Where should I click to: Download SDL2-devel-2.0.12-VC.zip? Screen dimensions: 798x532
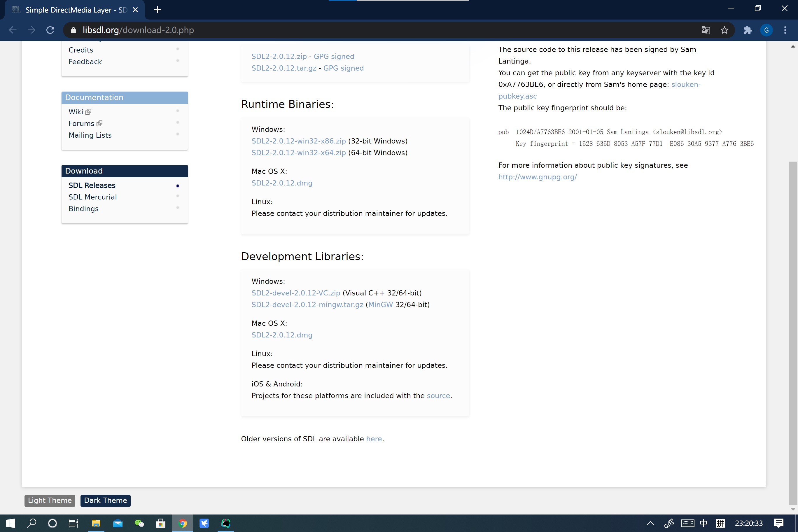[x=296, y=293]
